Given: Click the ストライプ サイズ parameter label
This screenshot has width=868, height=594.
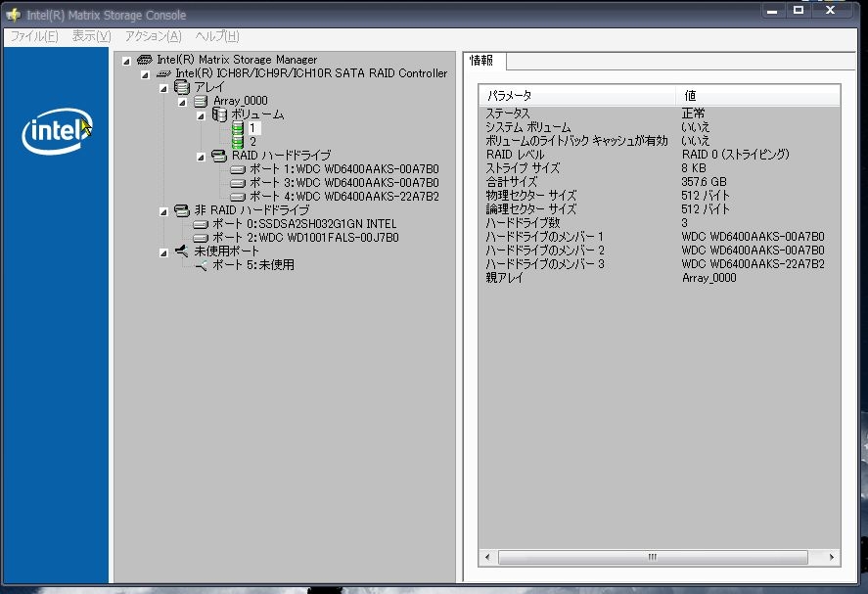Looking at the screenshot, I should [523, 168].
